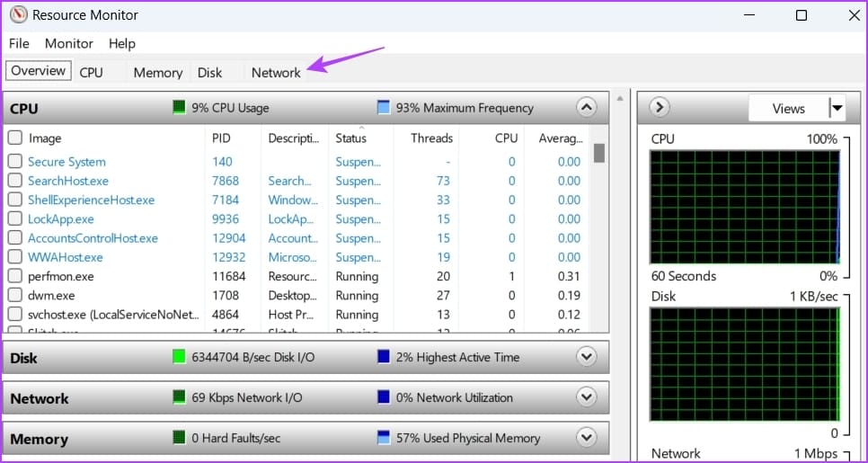Click the green CPU Usage indicator square
868x463 pixels.
179,108
